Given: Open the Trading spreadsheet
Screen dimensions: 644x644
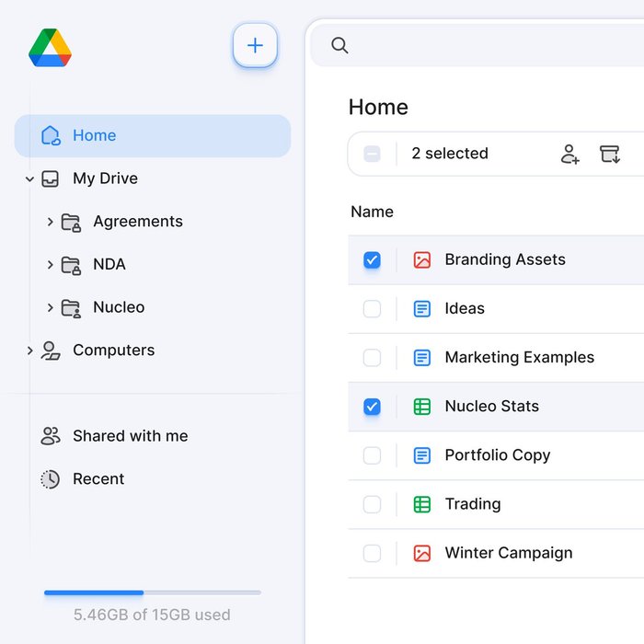Looking at the screenshot, I should pos(473,504).
